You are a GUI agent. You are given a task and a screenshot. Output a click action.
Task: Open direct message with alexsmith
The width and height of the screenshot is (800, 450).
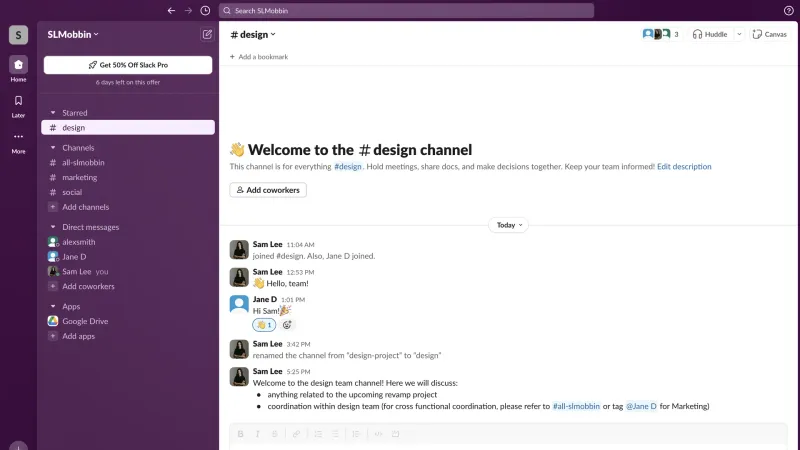coord(128,242)
